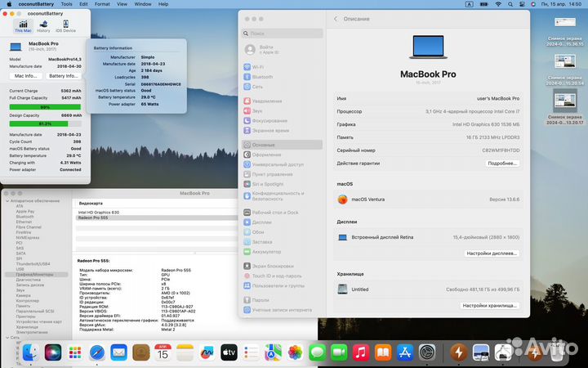Open Launchpad from Dock

75,352
